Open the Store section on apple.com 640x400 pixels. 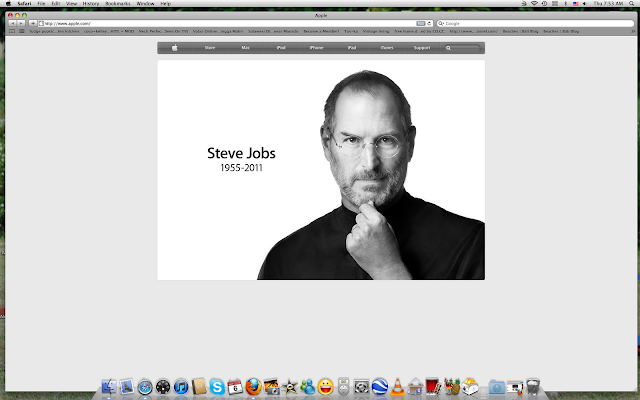click(210, 48)
